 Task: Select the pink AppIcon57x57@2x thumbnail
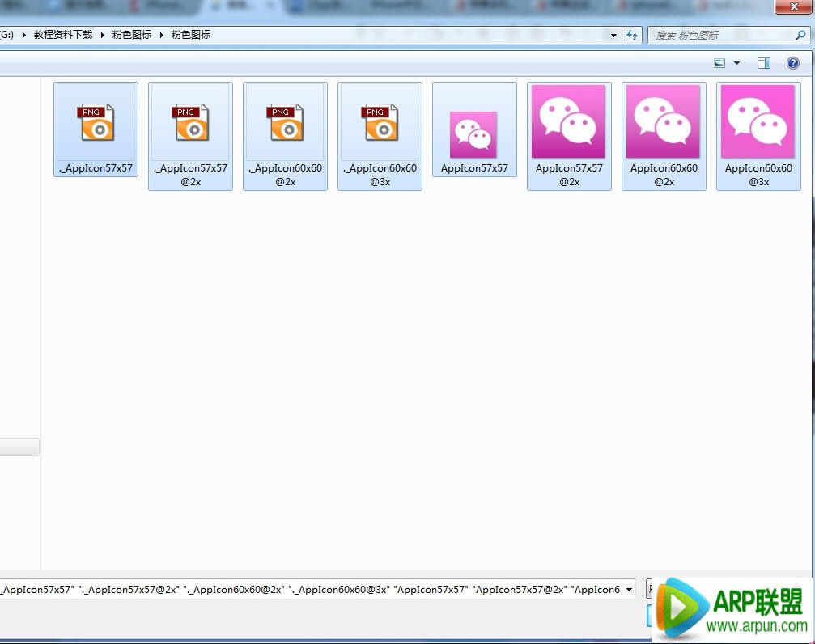tap(568, 121)
